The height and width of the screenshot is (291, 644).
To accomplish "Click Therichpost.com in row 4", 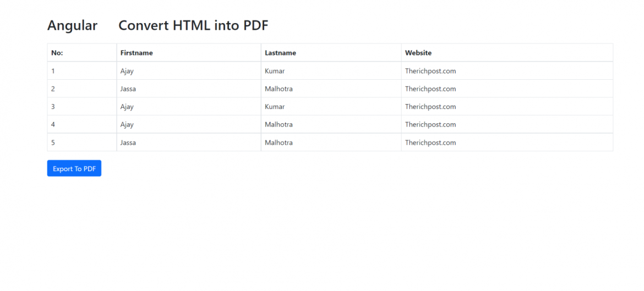I will (x=430, y=124).
